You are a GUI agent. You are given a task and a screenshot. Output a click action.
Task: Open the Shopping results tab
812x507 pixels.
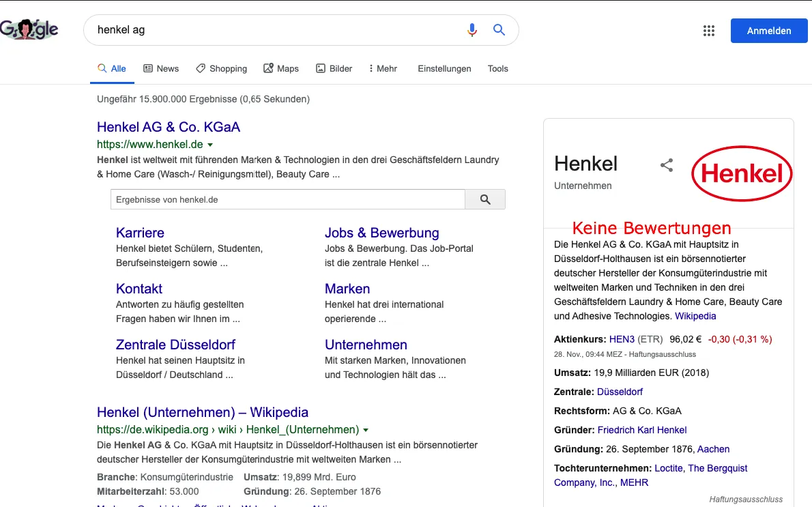(221, 69)
